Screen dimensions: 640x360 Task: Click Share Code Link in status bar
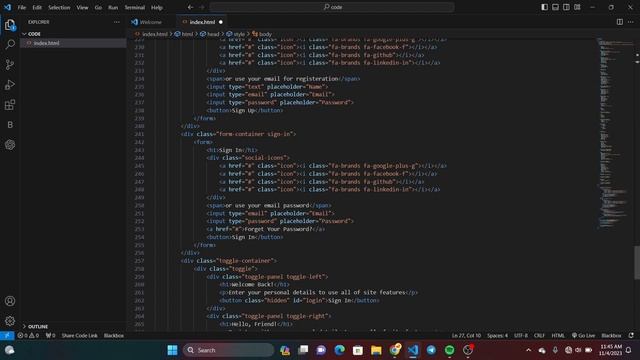point(80,336)
